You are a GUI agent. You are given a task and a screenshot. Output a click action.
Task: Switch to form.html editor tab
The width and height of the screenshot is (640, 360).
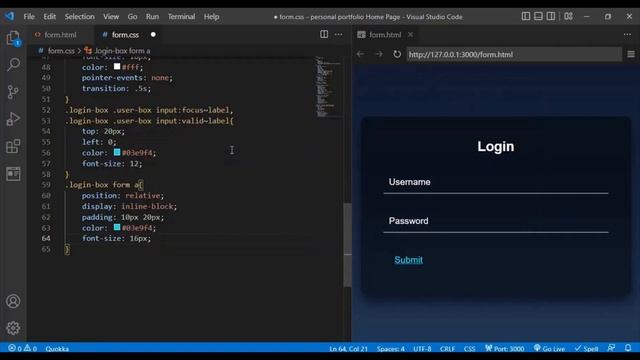[60, 35]
